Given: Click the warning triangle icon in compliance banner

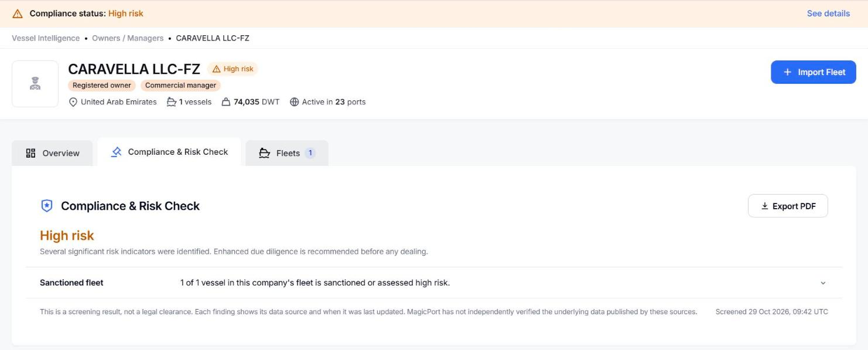Looking at the screenshot, I should 18,13.
